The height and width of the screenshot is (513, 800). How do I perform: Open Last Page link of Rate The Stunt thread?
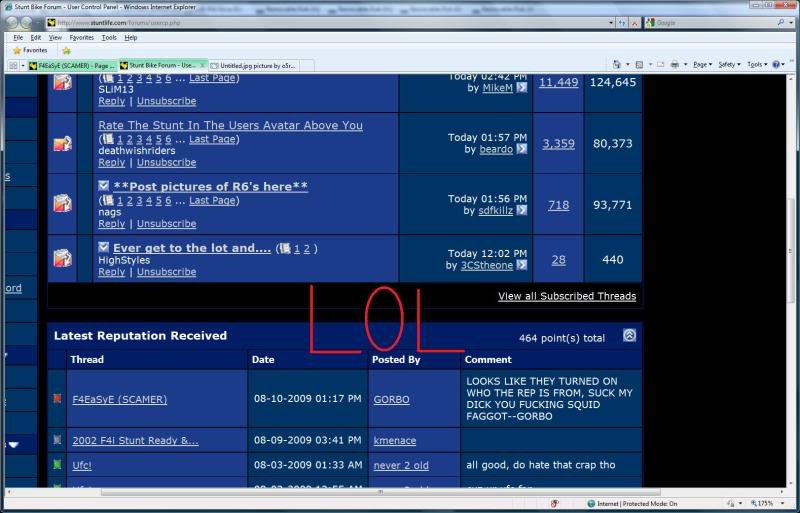click(x=212, y=139)
